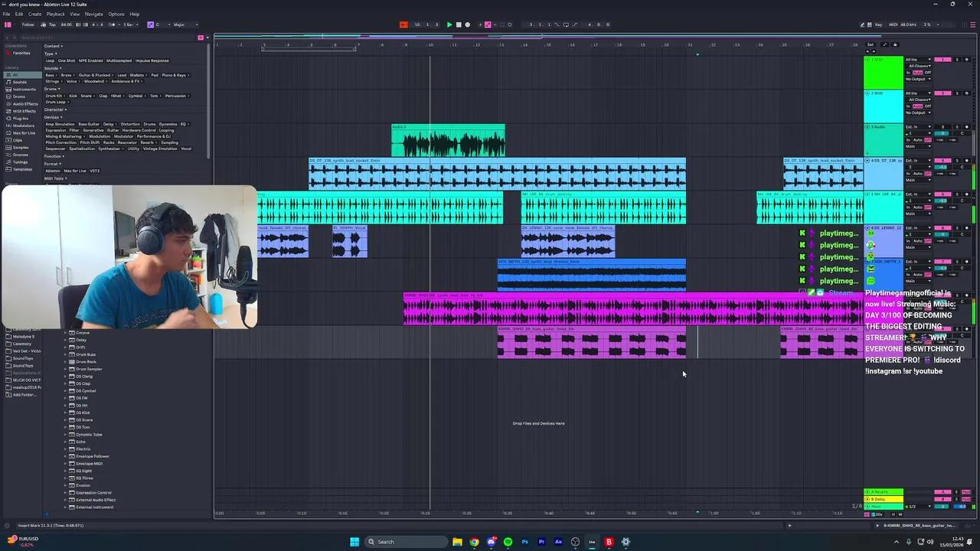Screen dimensions: 980x551
Task: Open Google Chrome from the taskbar
Action: 474,542
